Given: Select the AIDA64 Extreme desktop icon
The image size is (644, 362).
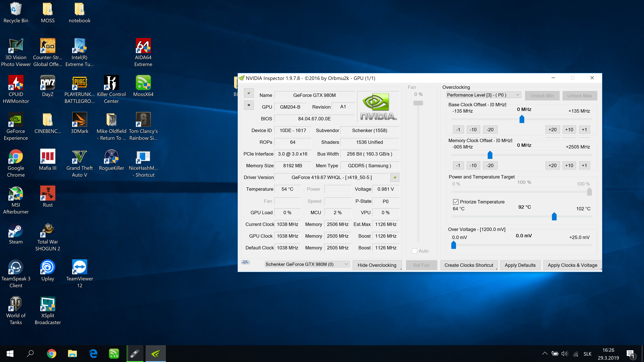Looking at the screenshot, I should [143, 53].
